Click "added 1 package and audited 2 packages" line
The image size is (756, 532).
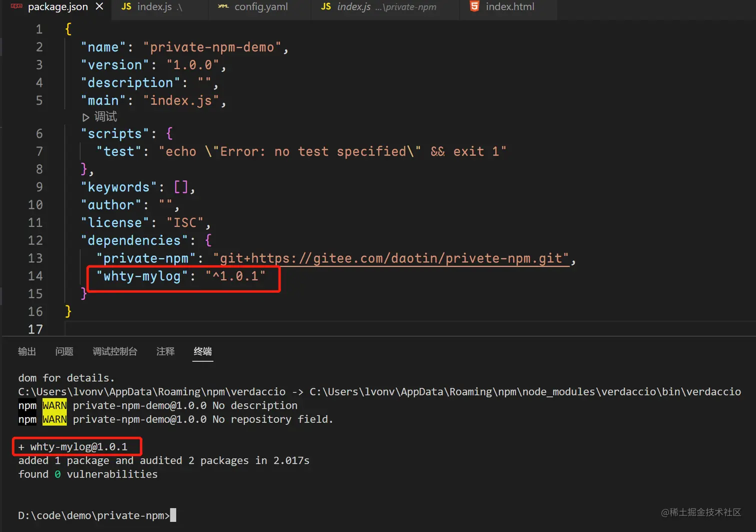164,461
